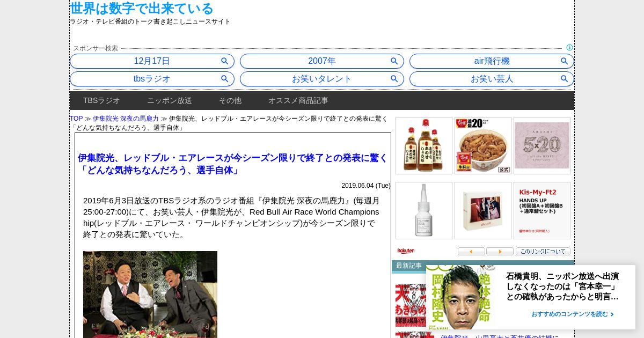Go to site title 世界は数字で出来ている
This screenshot has height=338, width=644.
[142, 8]
